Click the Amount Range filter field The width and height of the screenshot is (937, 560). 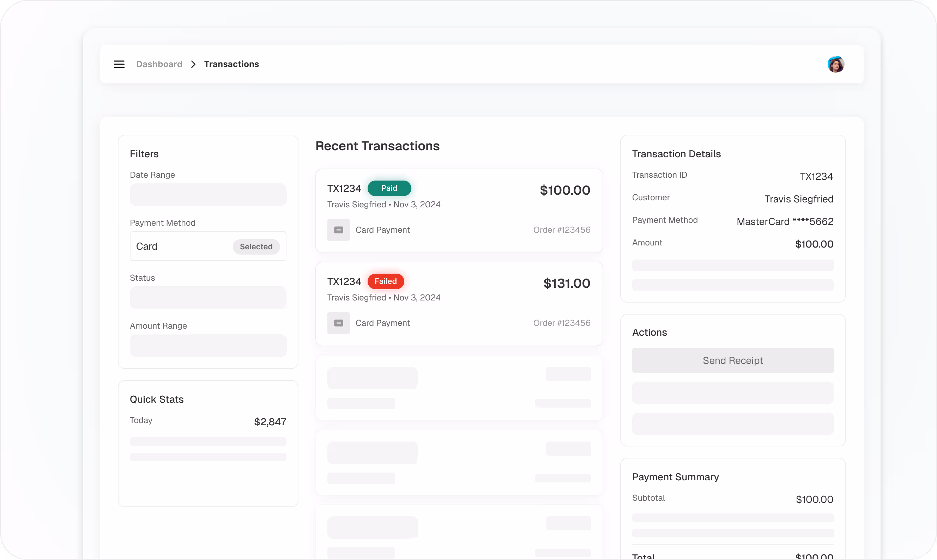(x=208, y=346)
